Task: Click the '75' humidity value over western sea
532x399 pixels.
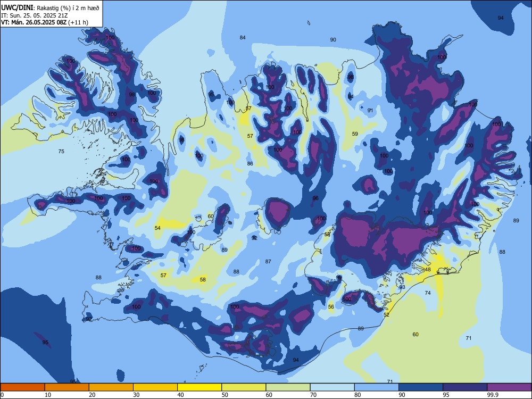Action: pos(61,151)
